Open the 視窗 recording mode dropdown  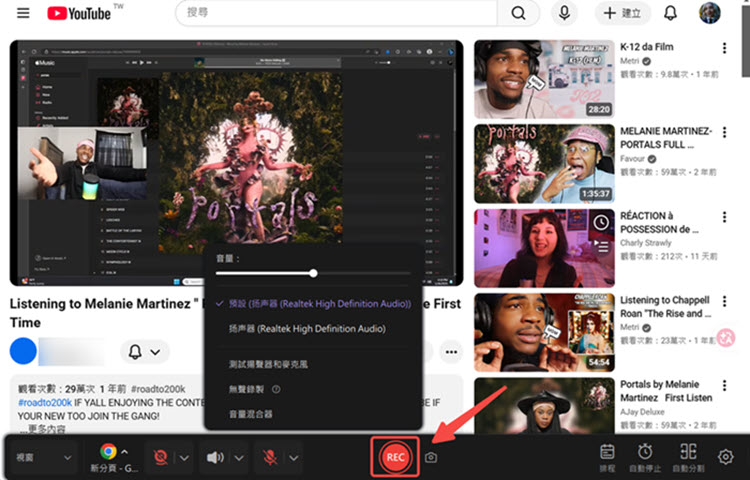pos(44,458)
